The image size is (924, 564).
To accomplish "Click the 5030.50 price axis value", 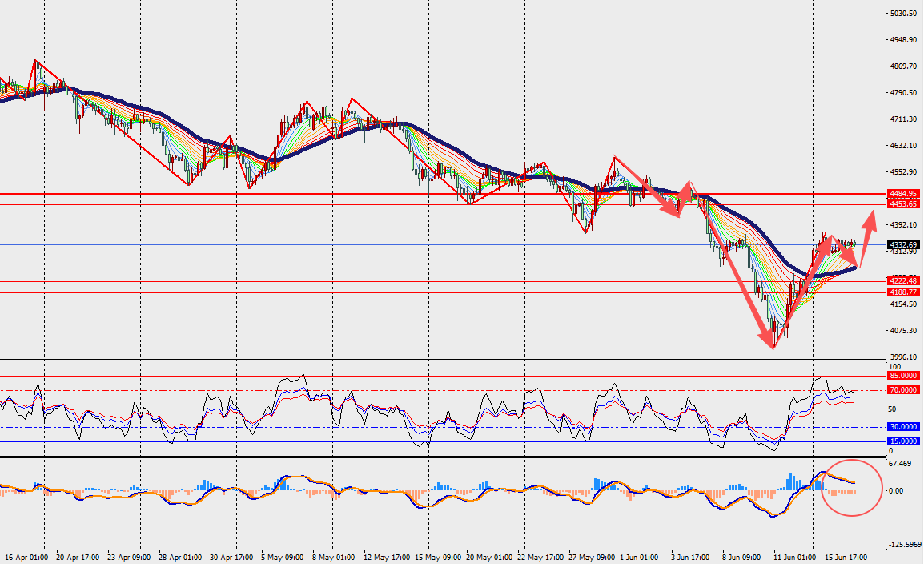I will tap(904, 13).
